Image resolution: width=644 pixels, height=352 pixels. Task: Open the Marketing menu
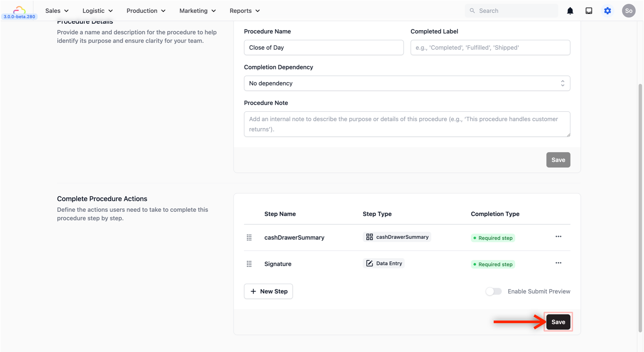198,11
